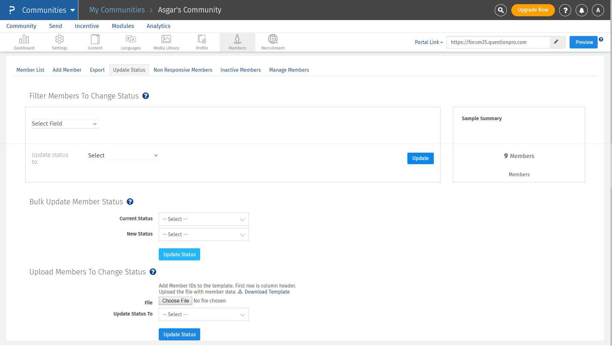Open the Languages icon
The image size is (612, 364).
pyautogui.click(x=131, y=42)
